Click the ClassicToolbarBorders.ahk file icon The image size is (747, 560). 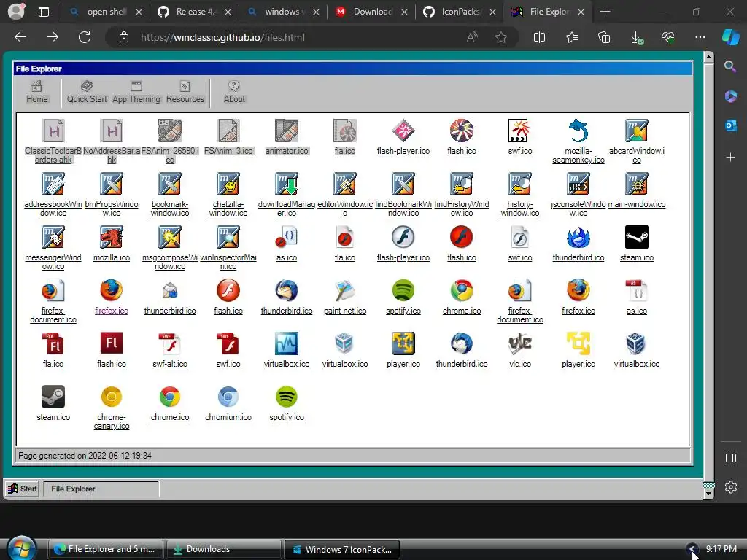tap(53, 131)
